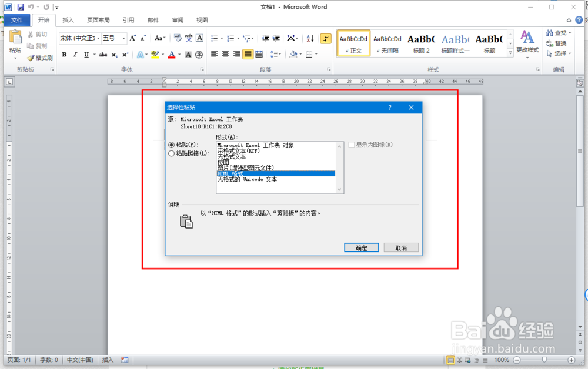Open the Change Case Aa dropdown
Image resolution: width=588 pixels, height=369 pixels.
pyautogui.click(x=160, y=38)
